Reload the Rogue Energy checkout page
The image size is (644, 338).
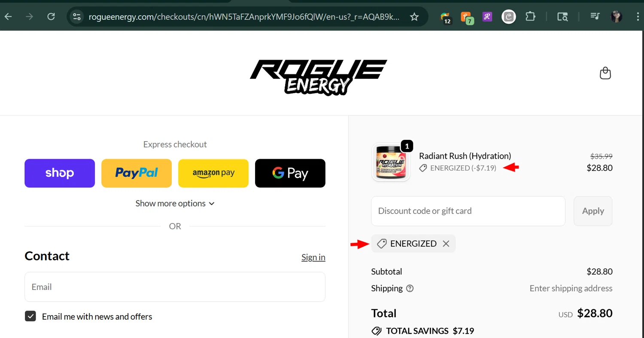pos(51,17)
